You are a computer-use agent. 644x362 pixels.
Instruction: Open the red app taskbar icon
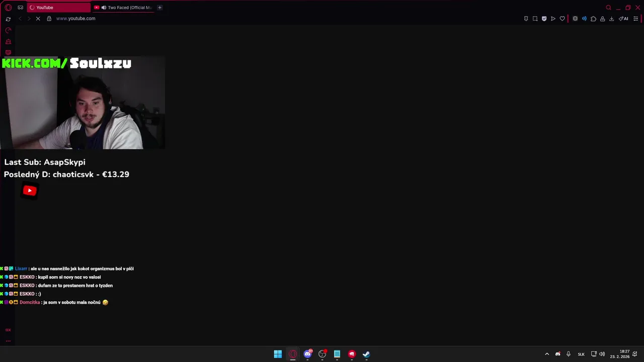(352, 354)
